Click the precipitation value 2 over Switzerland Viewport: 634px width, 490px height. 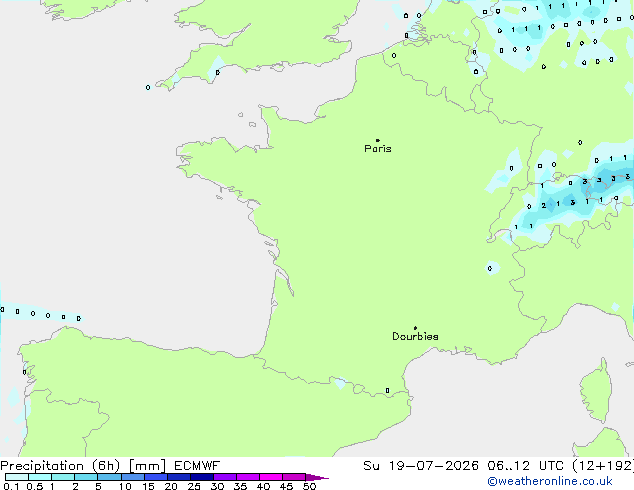[x=543, y=205]
